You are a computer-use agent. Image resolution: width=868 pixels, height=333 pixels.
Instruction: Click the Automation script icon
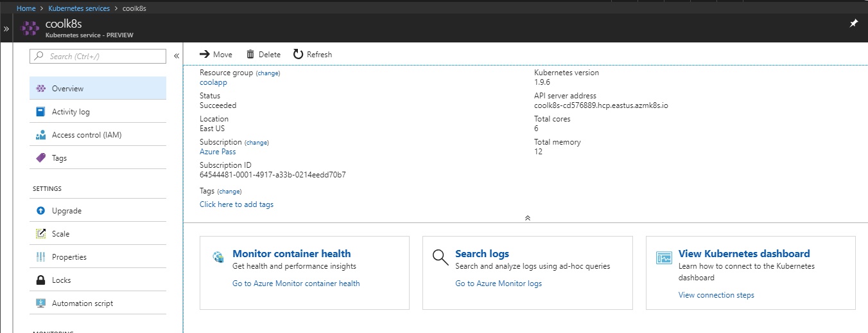[40, 303]
